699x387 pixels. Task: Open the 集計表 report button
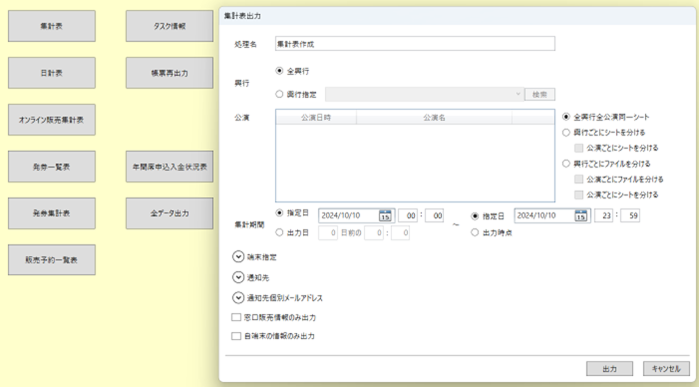click(52, 26)
